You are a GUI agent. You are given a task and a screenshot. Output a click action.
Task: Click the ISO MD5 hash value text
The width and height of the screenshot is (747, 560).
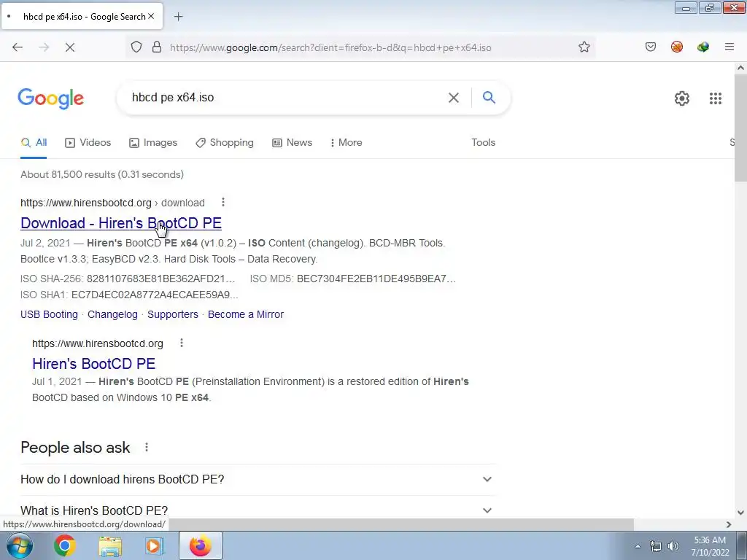(376, 279)
